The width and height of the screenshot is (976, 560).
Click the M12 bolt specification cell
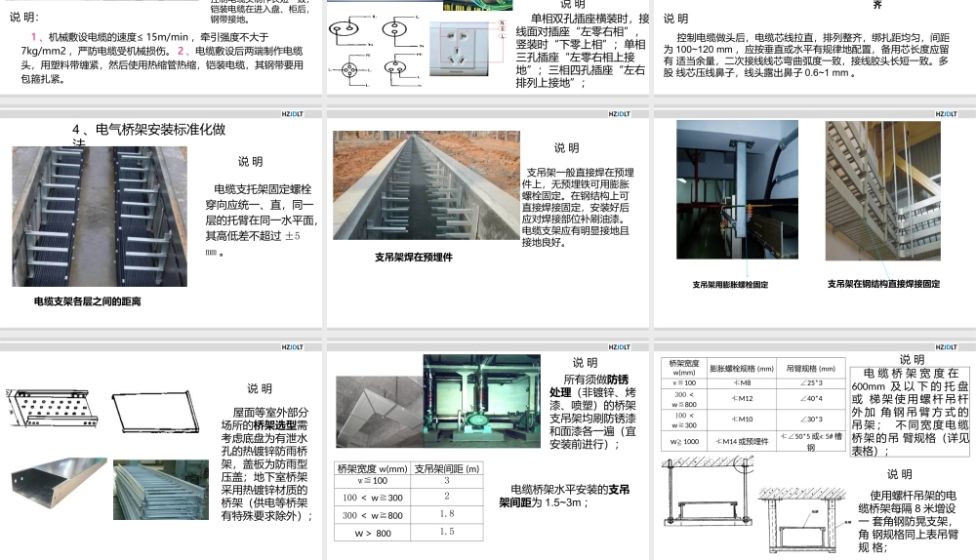742,399
